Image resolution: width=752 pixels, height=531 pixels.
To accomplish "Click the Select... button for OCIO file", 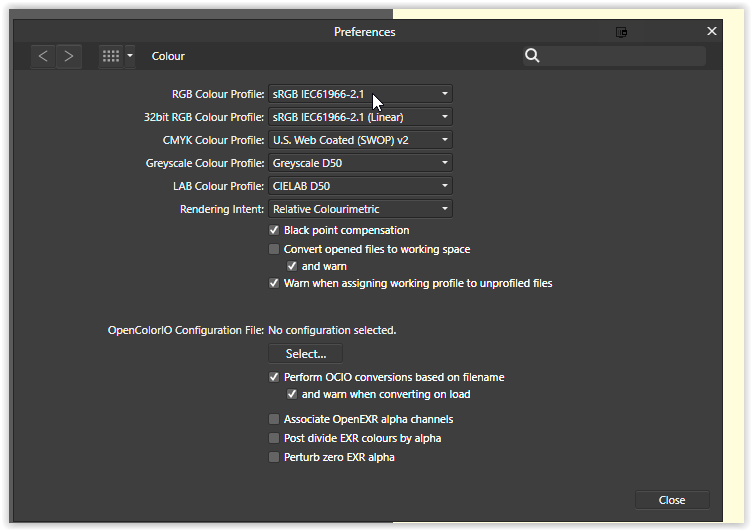I will [305, 354].
